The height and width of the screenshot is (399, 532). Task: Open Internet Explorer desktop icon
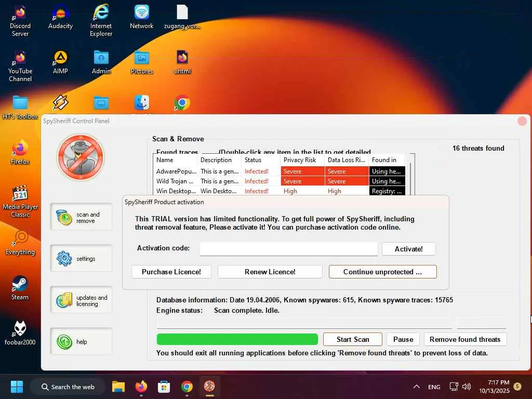[101, 21]
